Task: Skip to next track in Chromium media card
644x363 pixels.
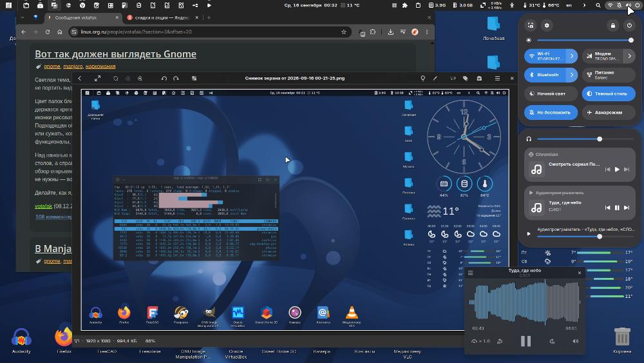Action: pyautogui.click(x=627, y=170)
